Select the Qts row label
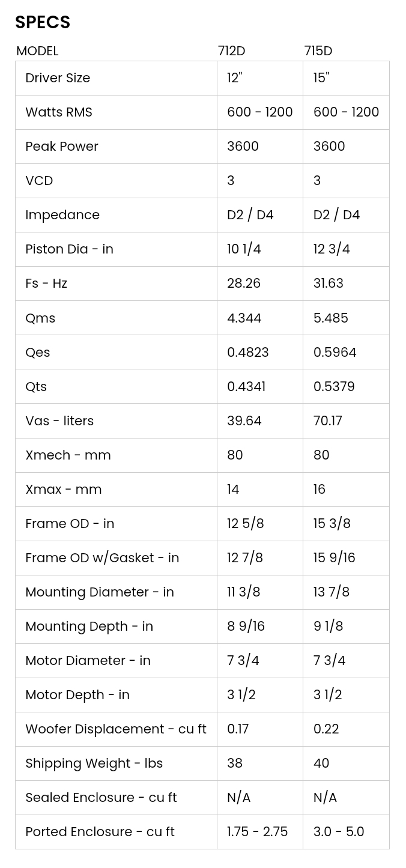 36,387
